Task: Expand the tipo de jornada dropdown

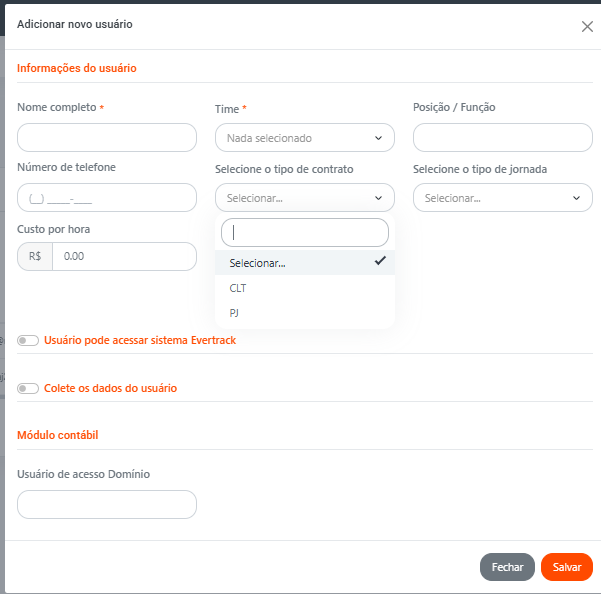Action: coord(502,198)
